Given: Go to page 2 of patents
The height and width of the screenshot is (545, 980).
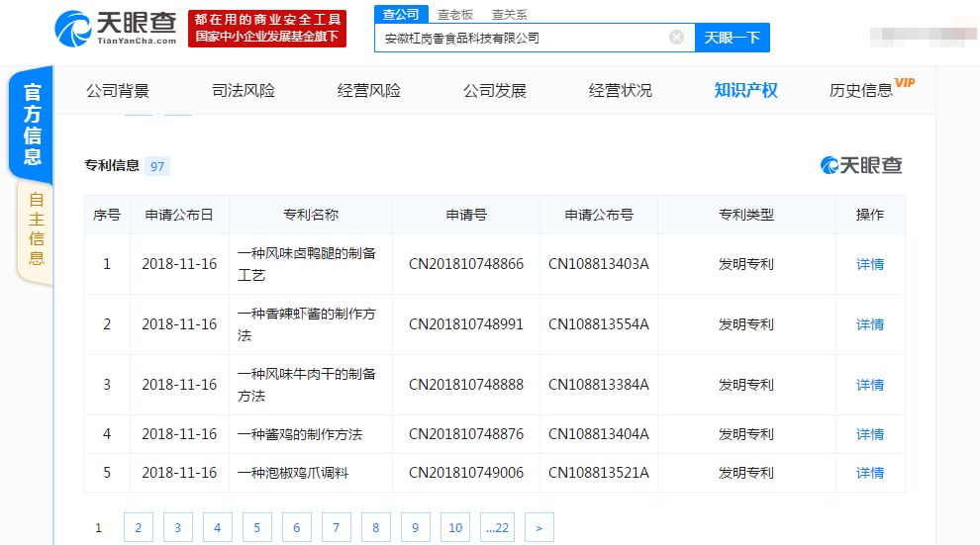Looking at the screenshot, I should tap(138, 528).
